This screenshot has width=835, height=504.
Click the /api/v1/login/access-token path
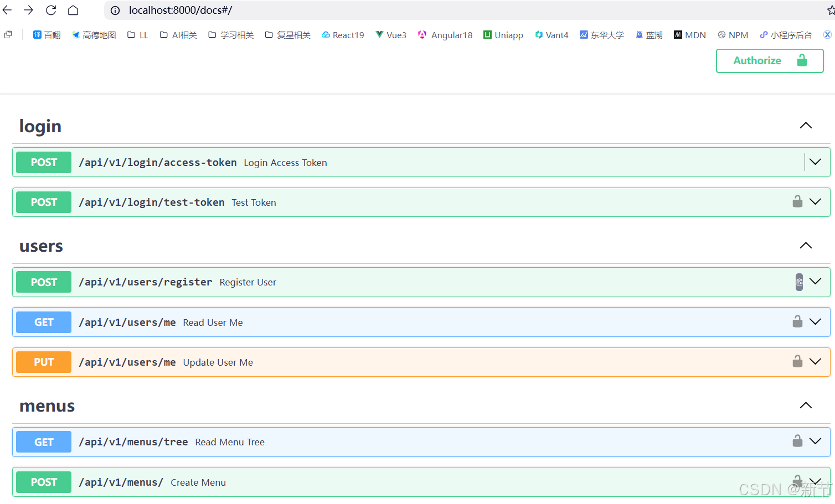click(158, 162)
